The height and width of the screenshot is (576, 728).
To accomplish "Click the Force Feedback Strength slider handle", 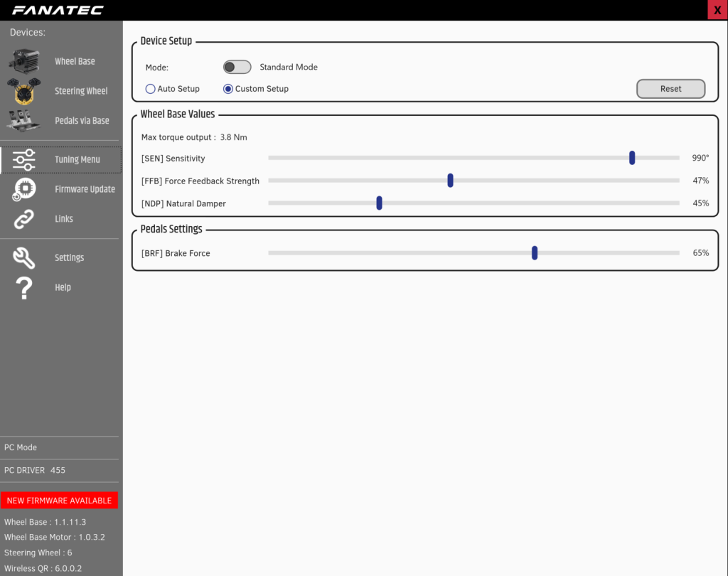I will (450, 180).
